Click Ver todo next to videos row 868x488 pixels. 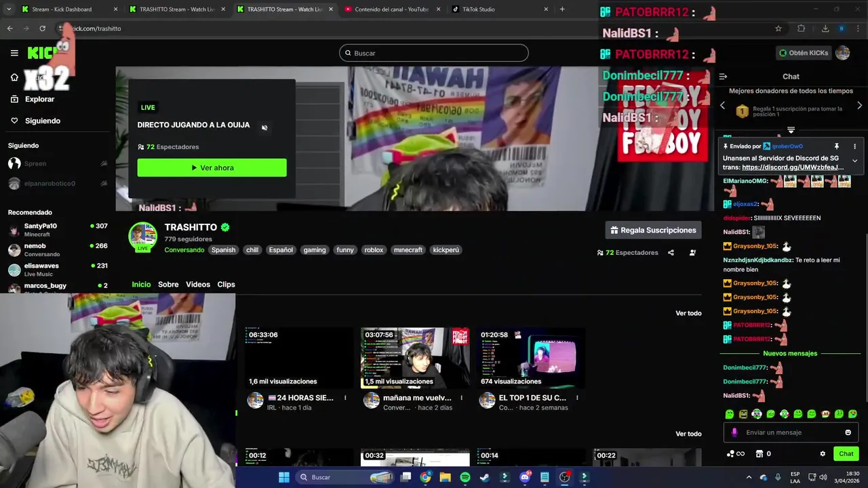tap(688, 313)
